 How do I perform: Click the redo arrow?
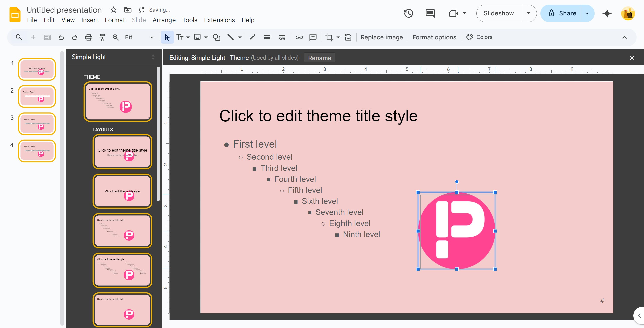[75, 37]
